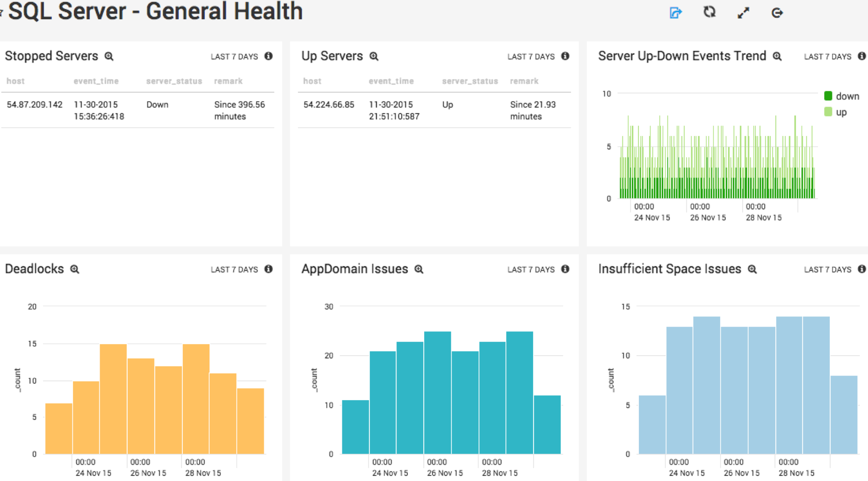Show info for Server Up-Down Events Trend
This screenshot has width=868, height=481.
coord(862,56)
